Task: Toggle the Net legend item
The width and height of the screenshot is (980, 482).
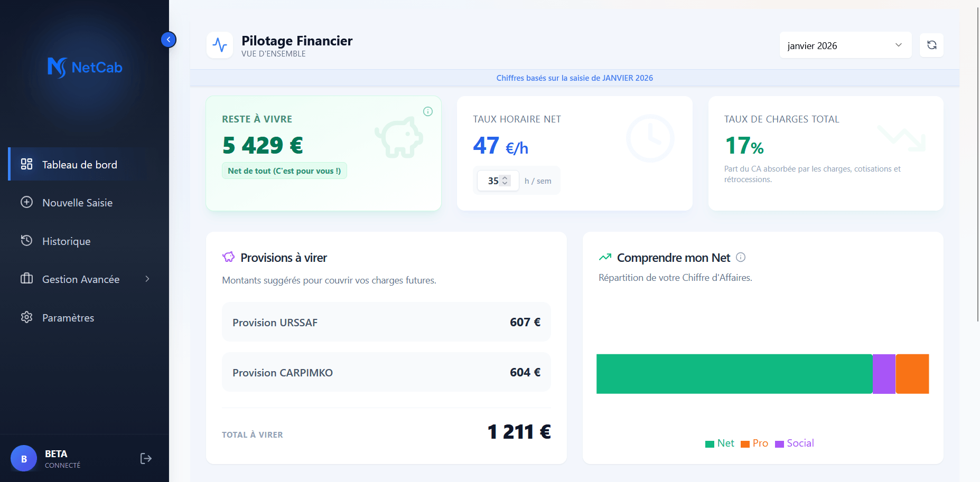Action: coord(719,443)
